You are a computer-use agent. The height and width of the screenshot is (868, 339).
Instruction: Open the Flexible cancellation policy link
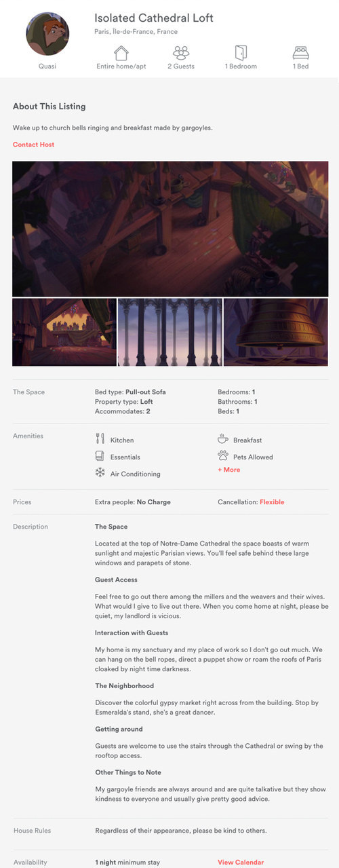click(272, 502)
